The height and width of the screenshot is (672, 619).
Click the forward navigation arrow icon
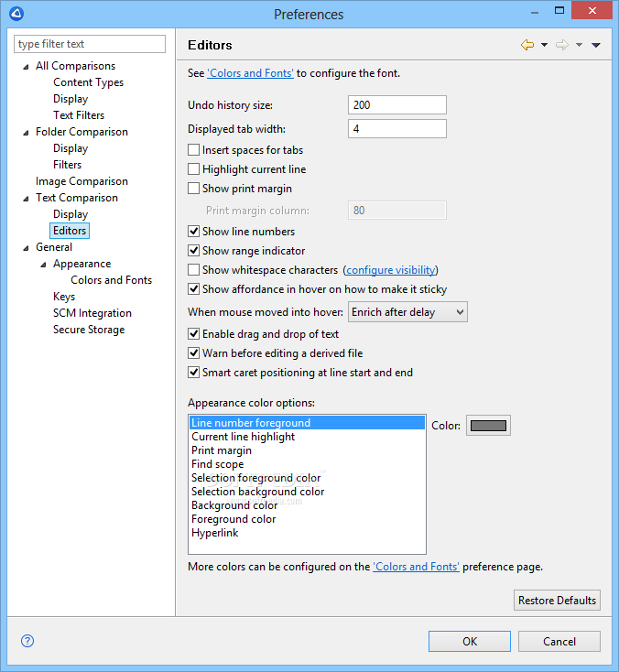[562, 45]
